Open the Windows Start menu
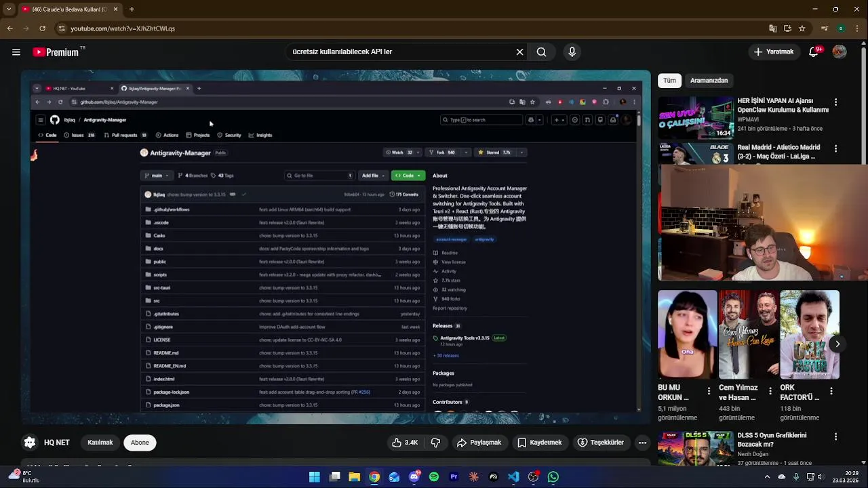 pos(315,477)
